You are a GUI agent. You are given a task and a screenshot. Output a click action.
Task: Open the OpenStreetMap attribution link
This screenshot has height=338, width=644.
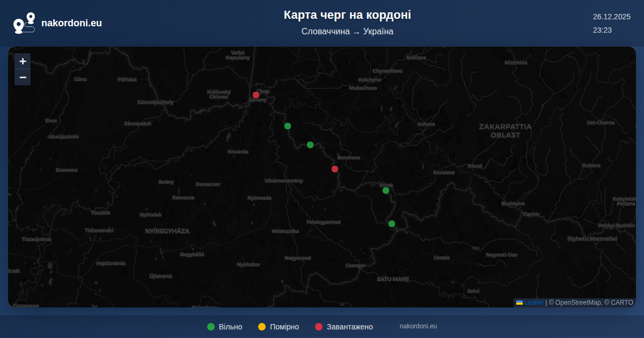point(578,303)
